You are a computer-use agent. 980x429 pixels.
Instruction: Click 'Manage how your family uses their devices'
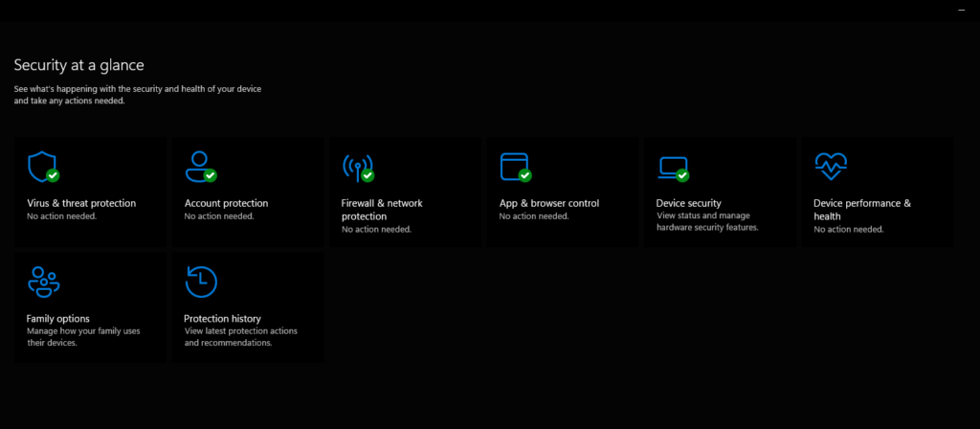(83, 337)
